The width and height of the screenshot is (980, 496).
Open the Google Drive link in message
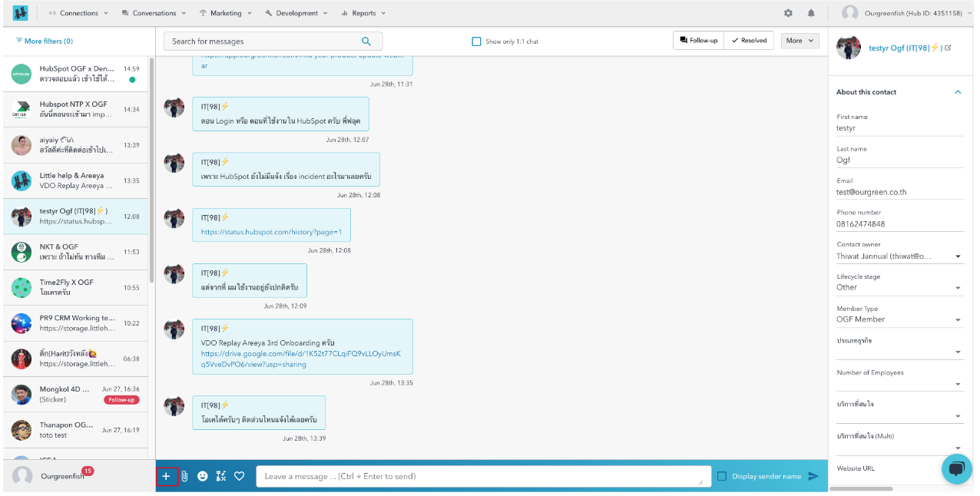coord(301,359)
